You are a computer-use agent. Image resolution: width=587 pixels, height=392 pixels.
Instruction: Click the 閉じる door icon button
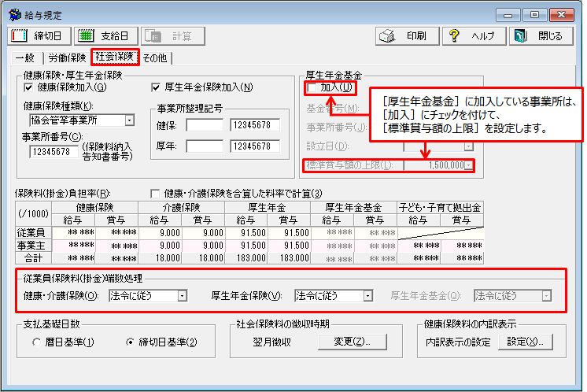(x=540, y=36)
